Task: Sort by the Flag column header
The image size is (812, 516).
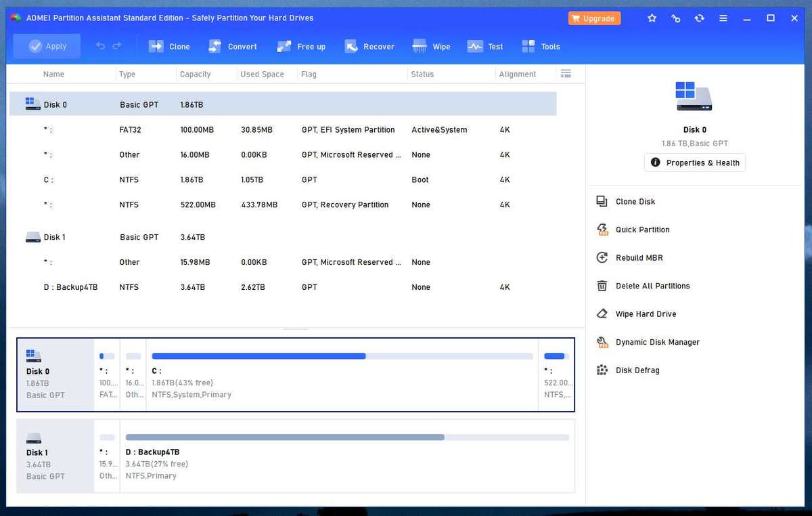Action: click(x=309, y=74)
